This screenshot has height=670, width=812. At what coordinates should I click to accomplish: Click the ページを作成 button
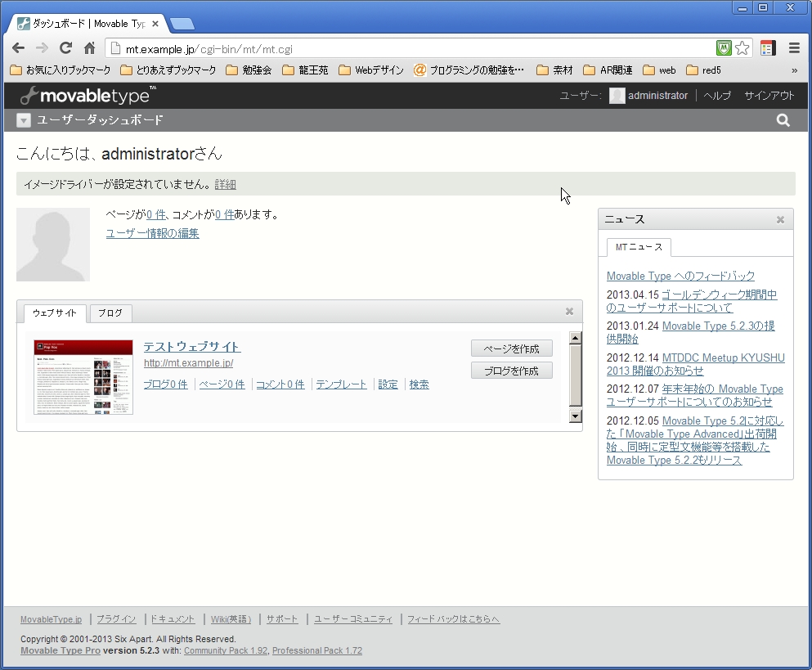coord(512,348)
